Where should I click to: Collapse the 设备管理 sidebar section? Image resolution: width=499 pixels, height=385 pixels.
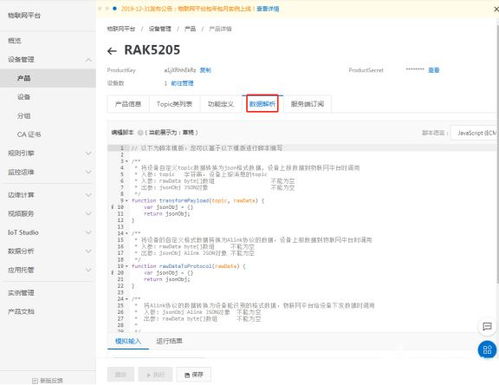[48, 59]
